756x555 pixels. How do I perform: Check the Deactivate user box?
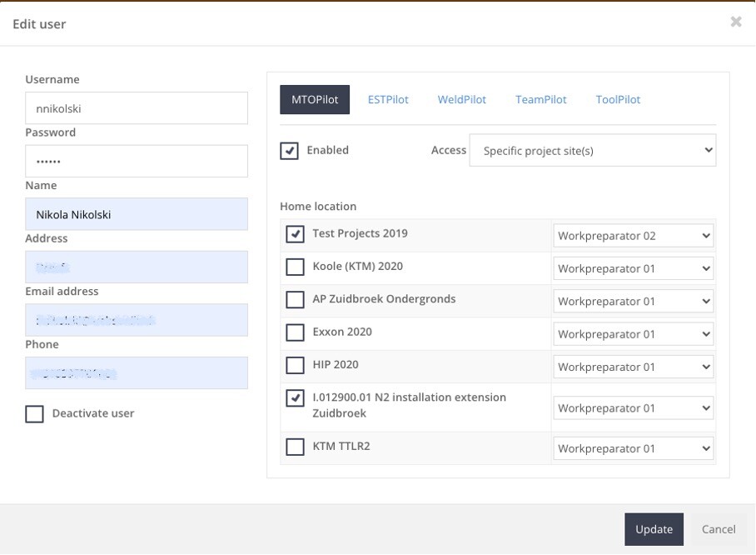pyautogui.click(x=34, y=414)
